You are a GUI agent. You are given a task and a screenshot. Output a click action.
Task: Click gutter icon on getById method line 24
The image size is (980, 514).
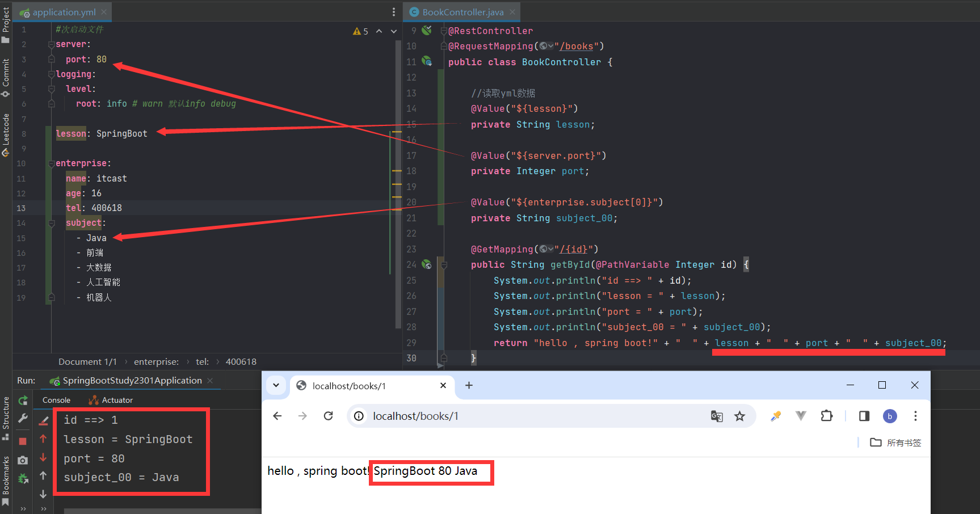[x=427, y=264]
